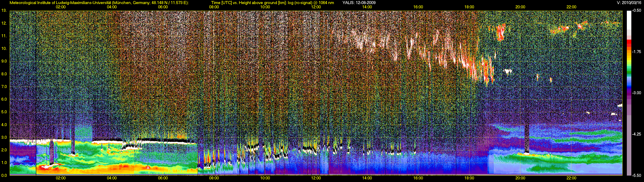The image size is (644, 182).
Task: Click the 1.0 km height axis label
Action: click(x=4, y=163)
